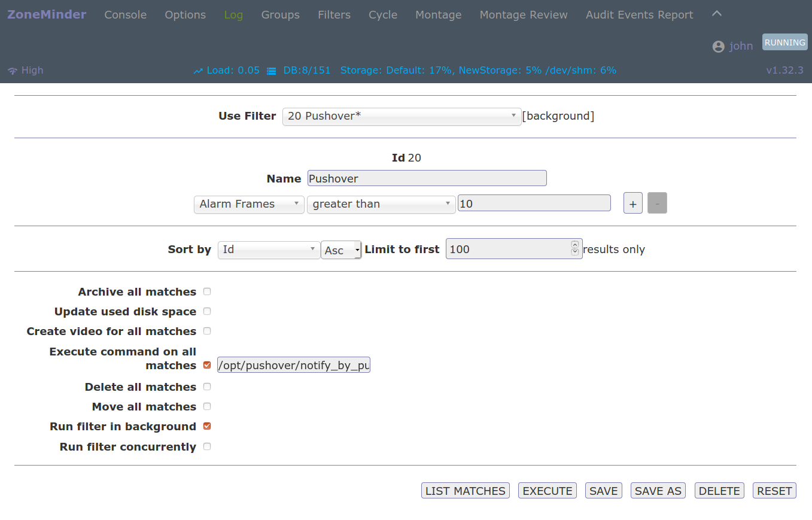This screenshot has height=520, width=812.
Task: Add a filter condition with the plus button
Action: click(x=633, y=203)
